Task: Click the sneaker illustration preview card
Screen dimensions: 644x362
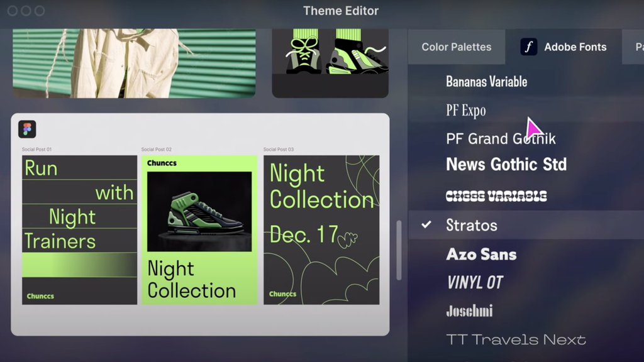Action: click(330, 63)
